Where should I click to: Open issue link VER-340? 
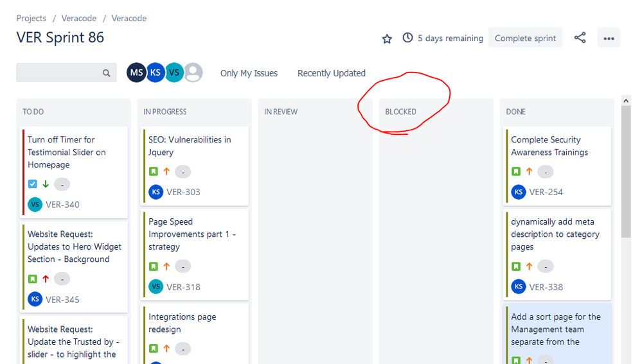[62, 205]
